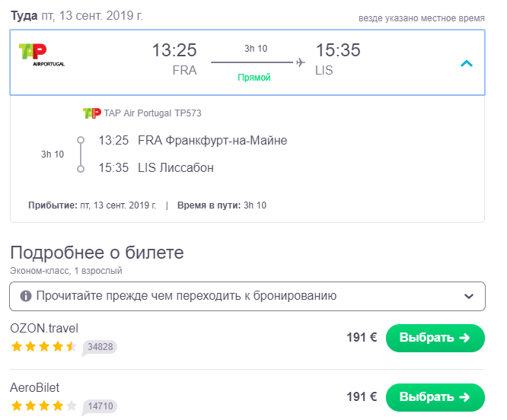
Task: Click AeroBilet star rating
Action: 43,406
